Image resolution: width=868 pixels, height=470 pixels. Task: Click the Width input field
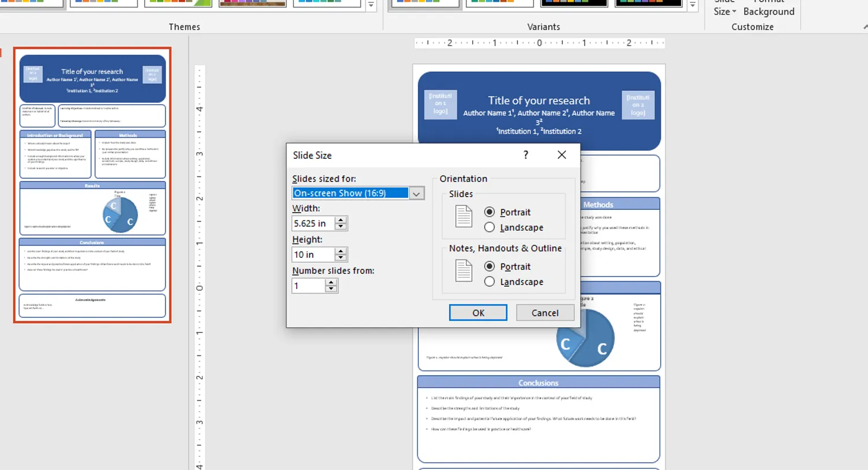click(x=313, y=224)
